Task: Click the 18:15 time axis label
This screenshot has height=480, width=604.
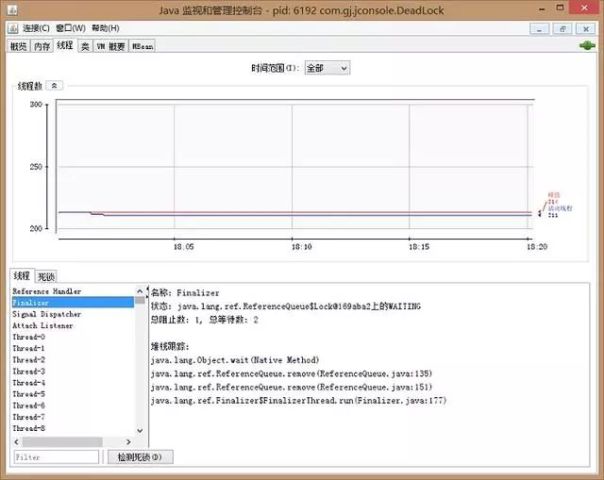Action: tap(419, 247)
